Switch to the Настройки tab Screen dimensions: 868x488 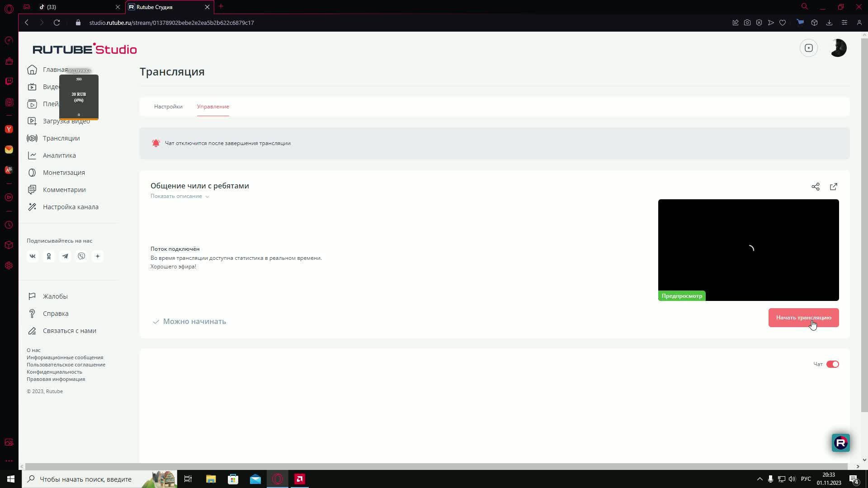click(x=168, y=107)
